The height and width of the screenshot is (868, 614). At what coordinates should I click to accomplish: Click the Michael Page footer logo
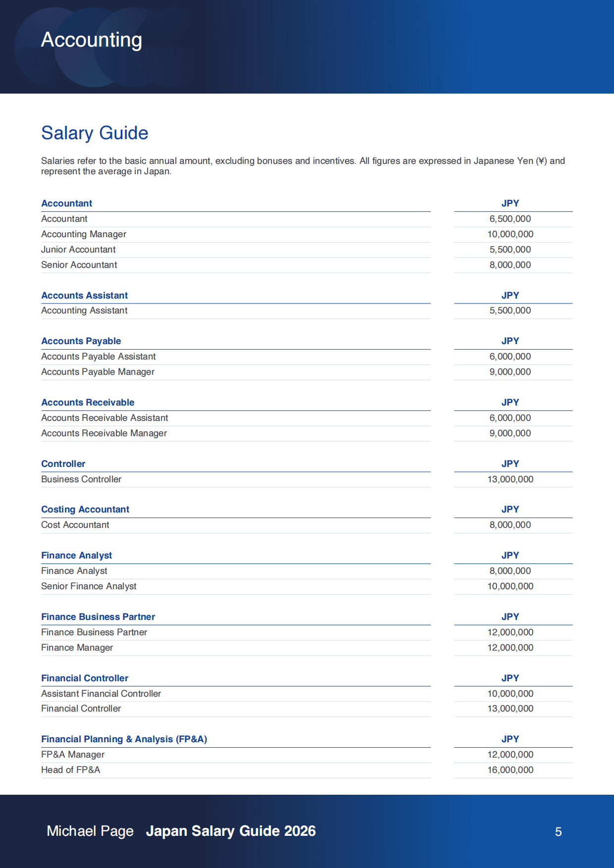[90, 831]
